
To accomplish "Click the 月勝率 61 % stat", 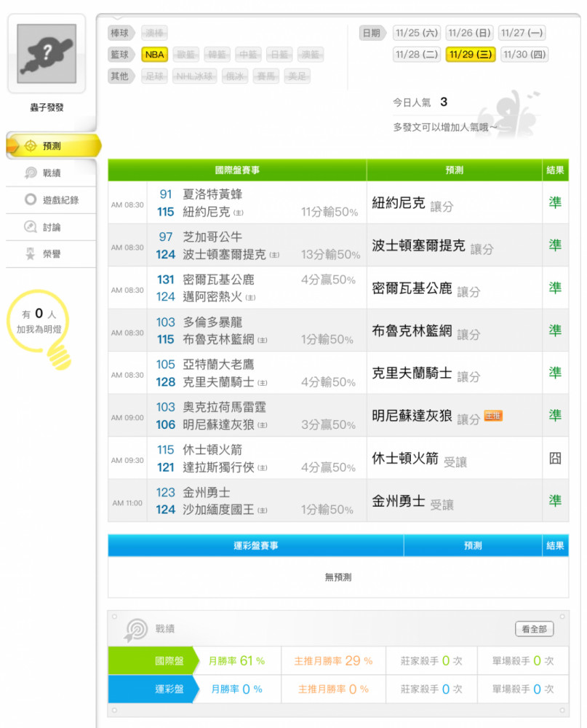I will click(236, 661).
